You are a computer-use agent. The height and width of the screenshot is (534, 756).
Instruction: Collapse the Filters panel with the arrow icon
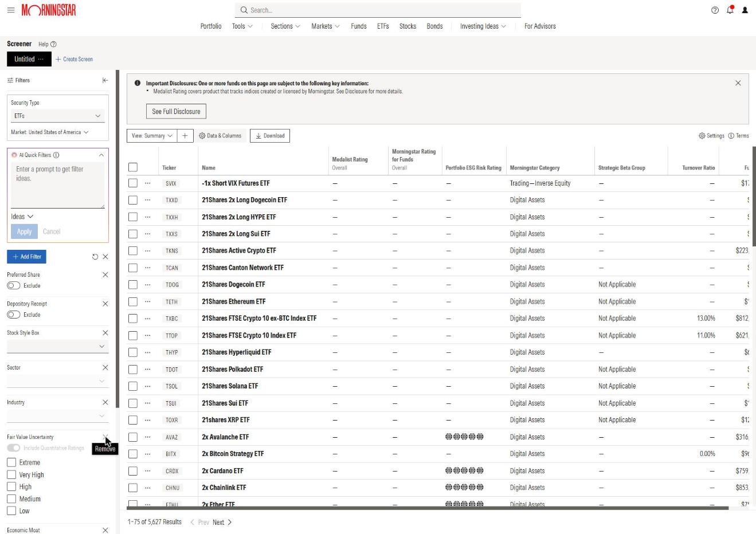point(105,80)
